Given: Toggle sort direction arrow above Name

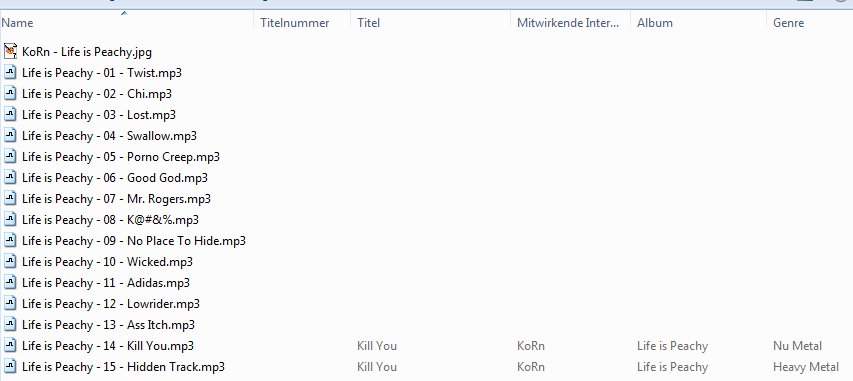Looking at the screenshot, I should 124,13.
